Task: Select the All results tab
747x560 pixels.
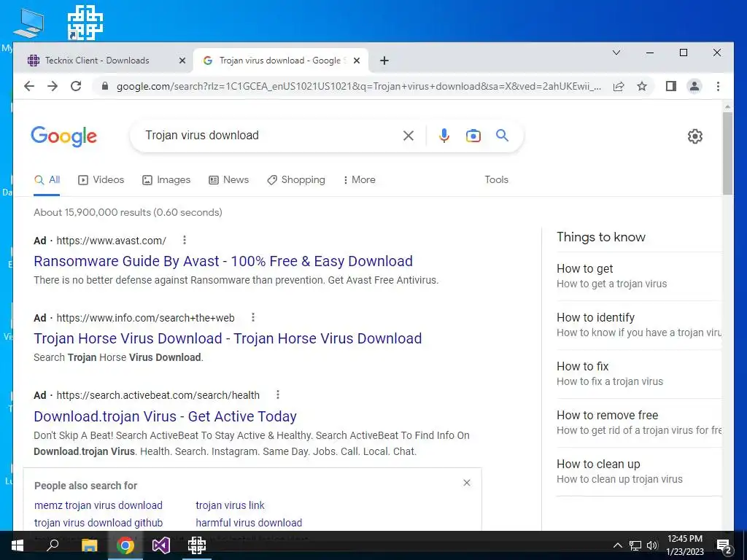Action: coord(47,179)
